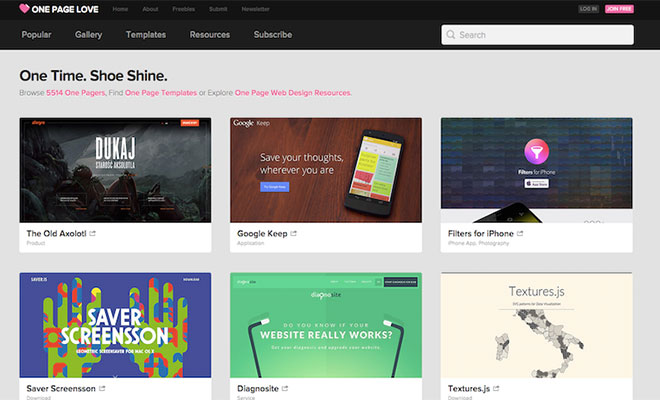This screenshot has height=400, width=660.
Task: Click the Product tag under The Old Axolotl
Action: point(36,243)
